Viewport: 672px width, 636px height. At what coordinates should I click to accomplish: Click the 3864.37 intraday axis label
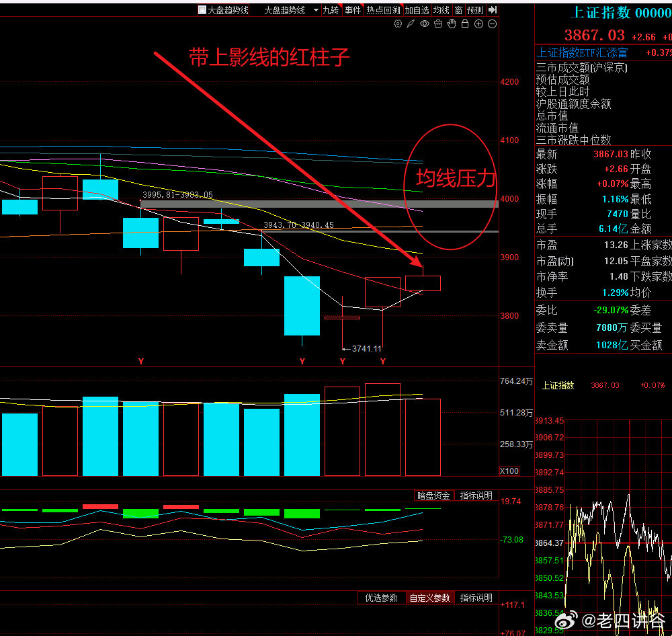click(550, 543)
